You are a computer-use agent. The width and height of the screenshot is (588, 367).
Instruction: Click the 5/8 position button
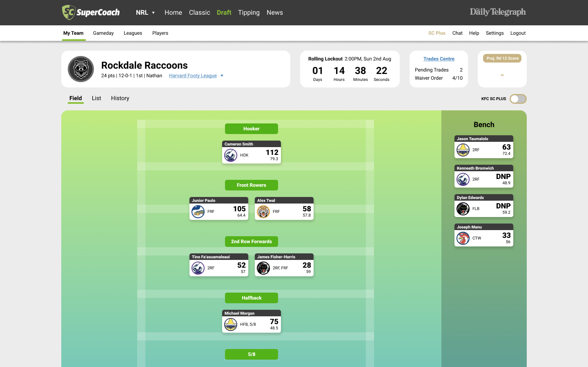tap(252, 354)
